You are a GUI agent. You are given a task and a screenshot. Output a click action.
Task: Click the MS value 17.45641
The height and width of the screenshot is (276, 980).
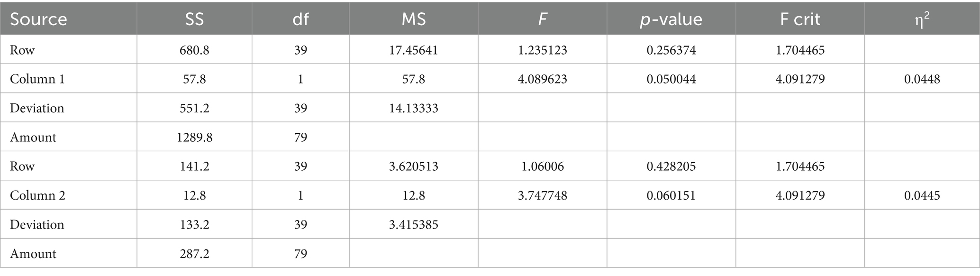(413, 50)
